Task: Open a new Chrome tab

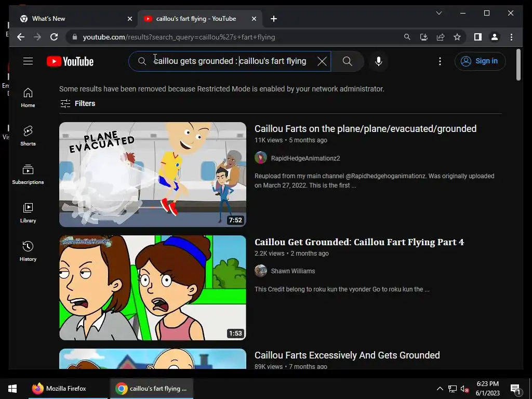Action: [x=274, y=19]
